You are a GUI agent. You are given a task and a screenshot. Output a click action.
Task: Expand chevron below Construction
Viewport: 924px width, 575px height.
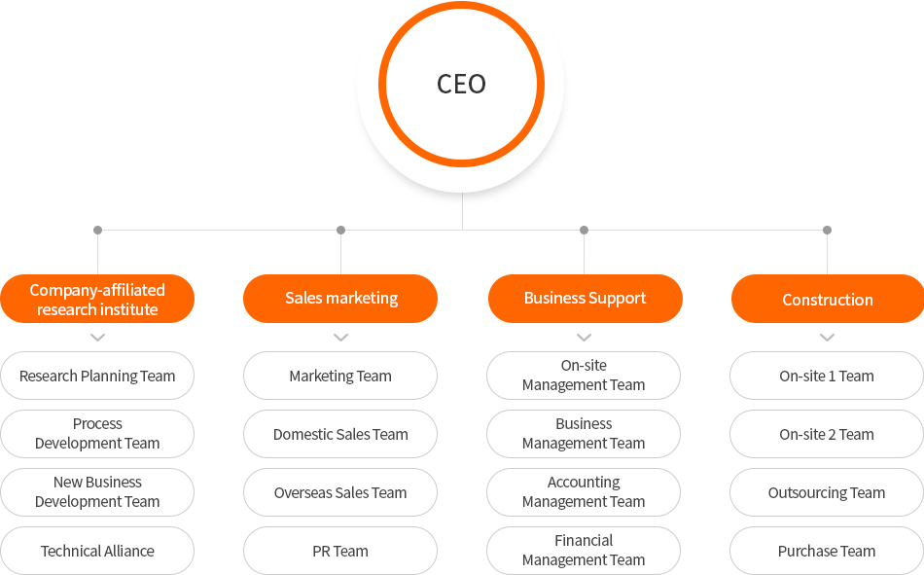[828, 338]
